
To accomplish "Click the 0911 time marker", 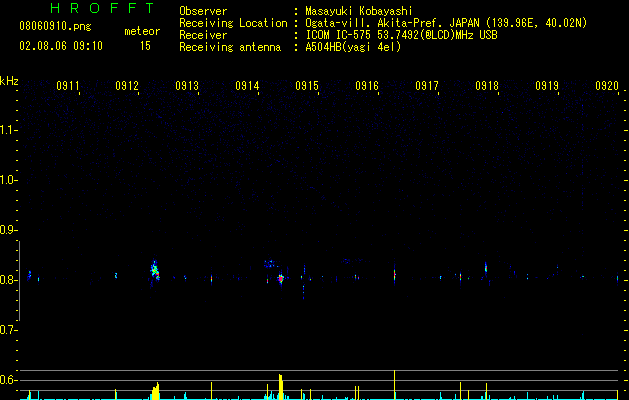I will pos(68,86).
